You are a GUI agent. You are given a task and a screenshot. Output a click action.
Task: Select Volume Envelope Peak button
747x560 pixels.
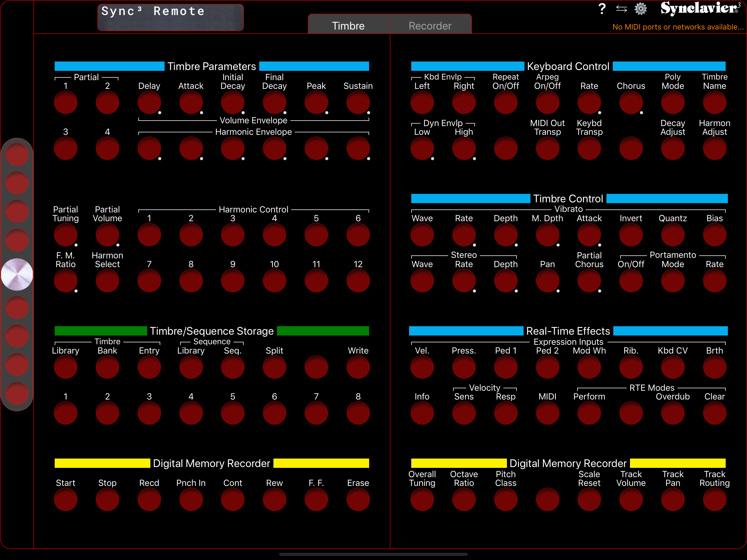pyautogui.click(x=316, y=103)
